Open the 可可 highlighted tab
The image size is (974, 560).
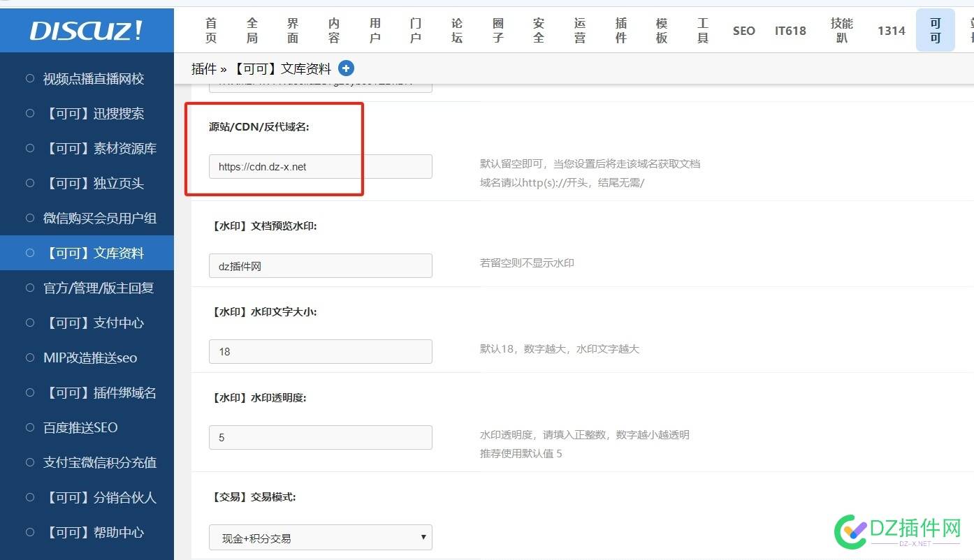pos(935,30)
